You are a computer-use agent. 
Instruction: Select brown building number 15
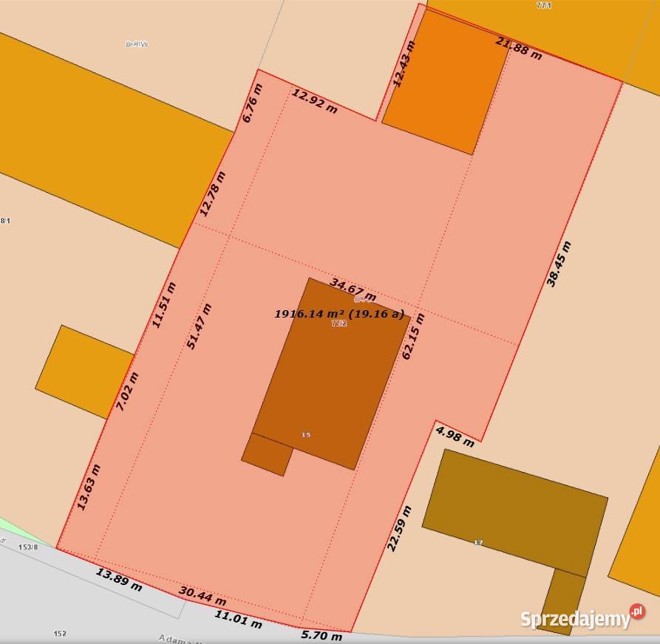click(x=331, y=374)
